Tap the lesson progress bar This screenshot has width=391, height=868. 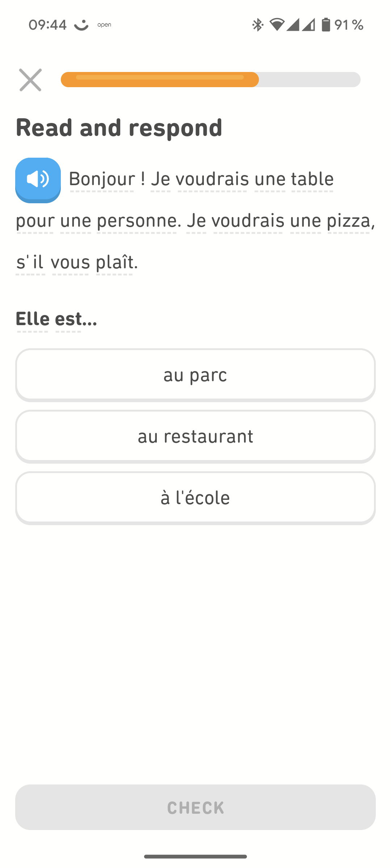(x=210, y=80)
